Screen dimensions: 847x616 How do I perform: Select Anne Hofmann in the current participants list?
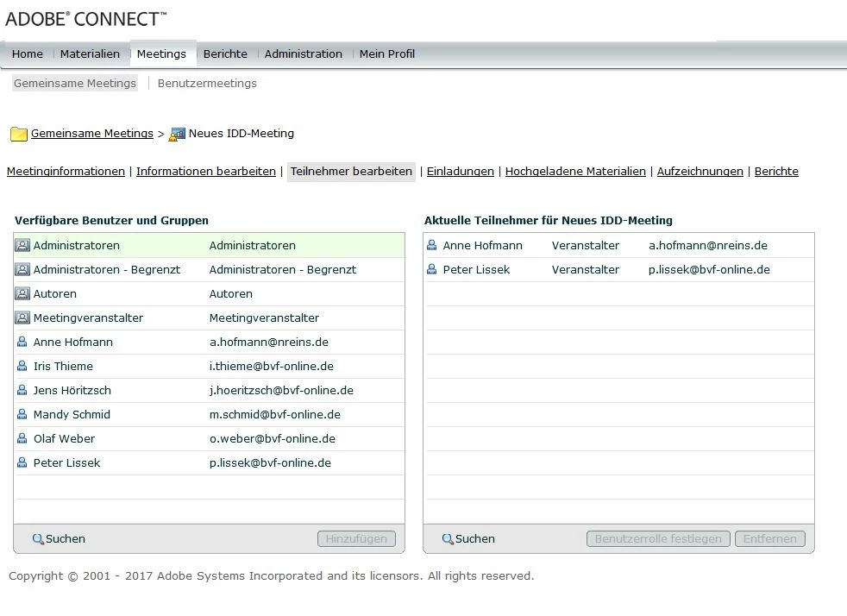click(619, 245)
